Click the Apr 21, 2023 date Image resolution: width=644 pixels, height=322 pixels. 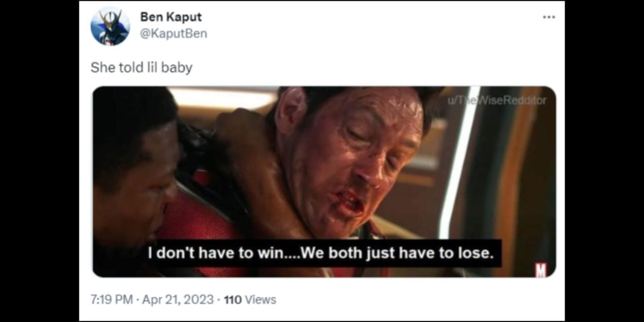(178, 299)
